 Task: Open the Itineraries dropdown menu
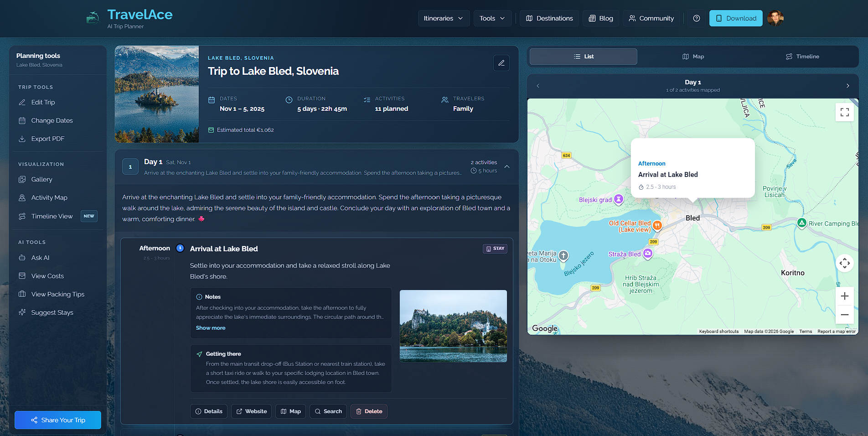[x=444, y=18]
